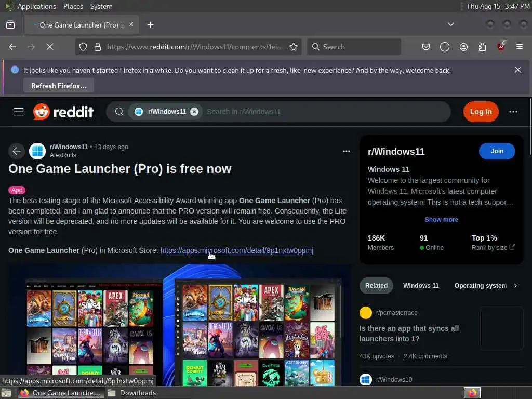Return with the post back arrow

click(x=17, y=151)
